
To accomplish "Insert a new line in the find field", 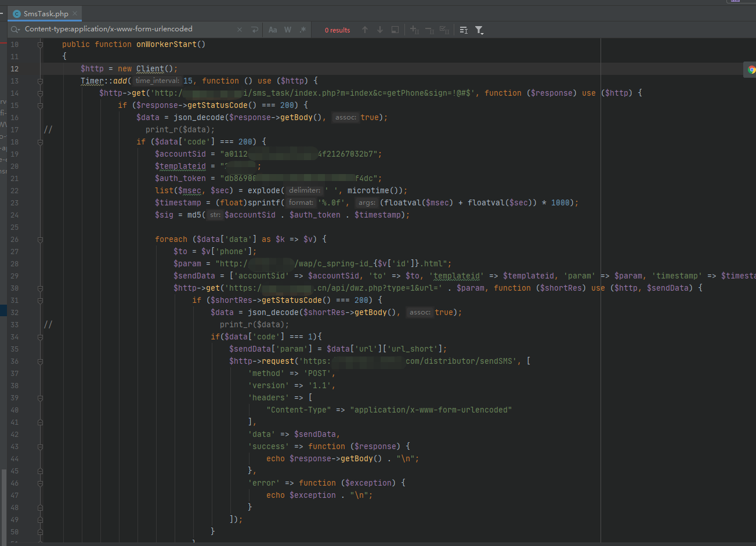I will tap(254, 30).
